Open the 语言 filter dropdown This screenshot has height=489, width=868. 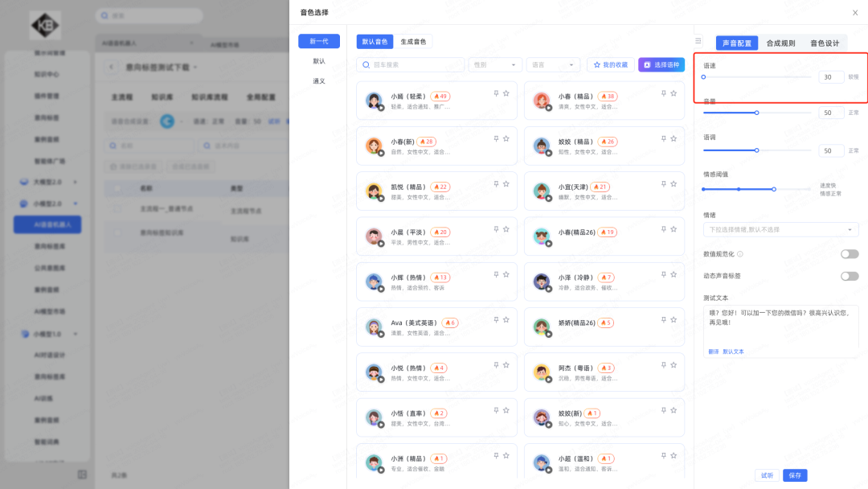tap(553, 65)
